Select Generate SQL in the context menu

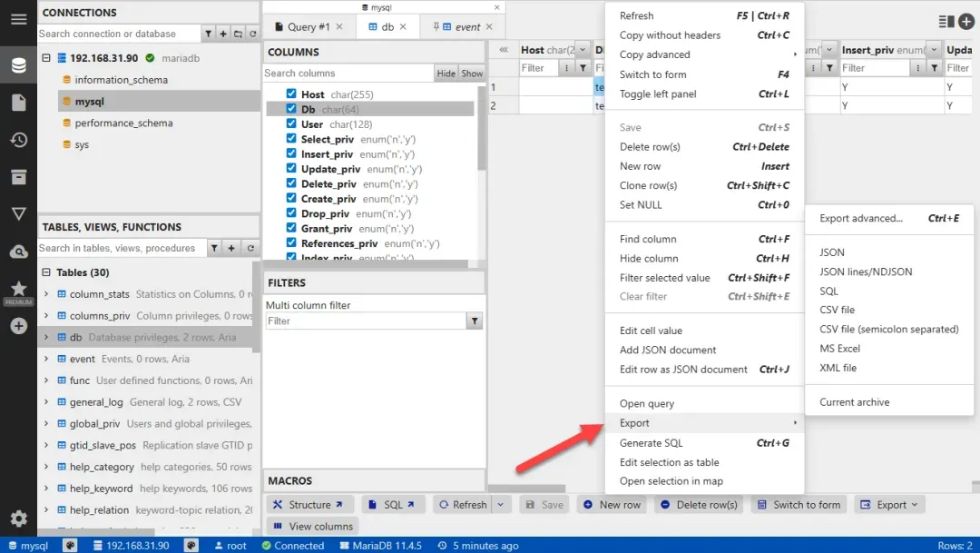651,443
